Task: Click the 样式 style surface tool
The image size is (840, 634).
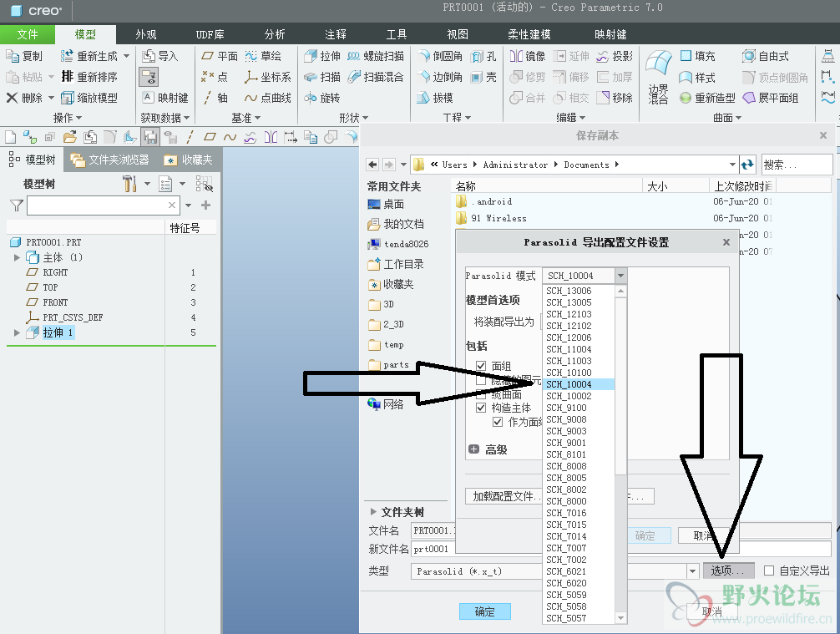Action: [697, 78]
